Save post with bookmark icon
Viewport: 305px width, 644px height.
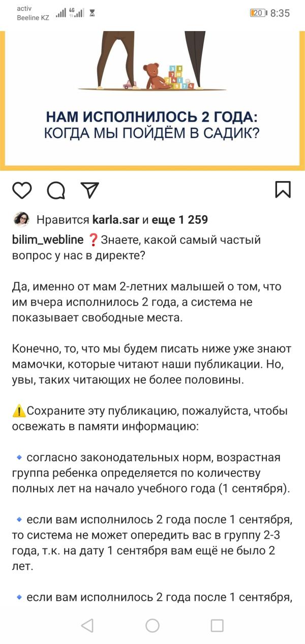pos(283,190)
